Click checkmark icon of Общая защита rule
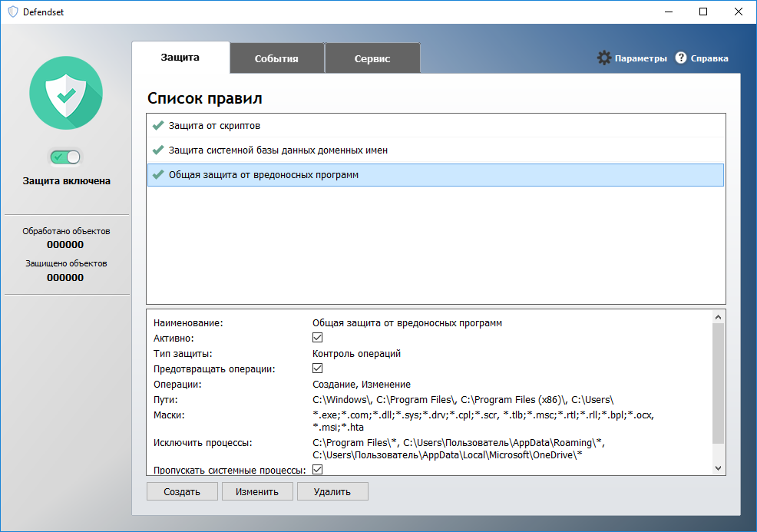This screenshot has width=757, height=532. point(158,175)
